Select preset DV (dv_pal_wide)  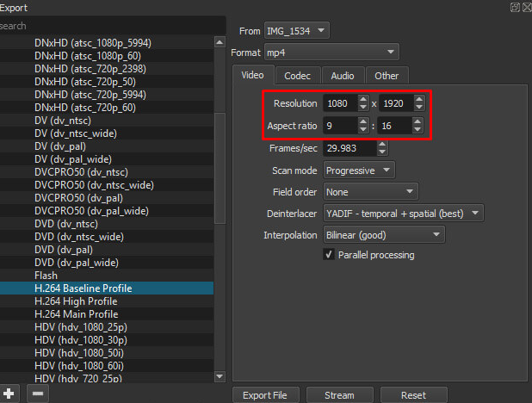107,159
